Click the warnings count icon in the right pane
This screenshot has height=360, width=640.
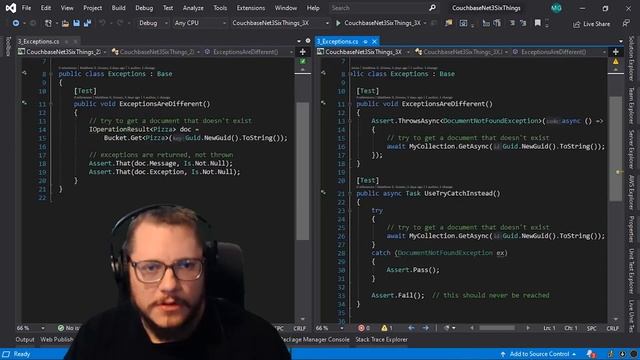pos(384,328)
